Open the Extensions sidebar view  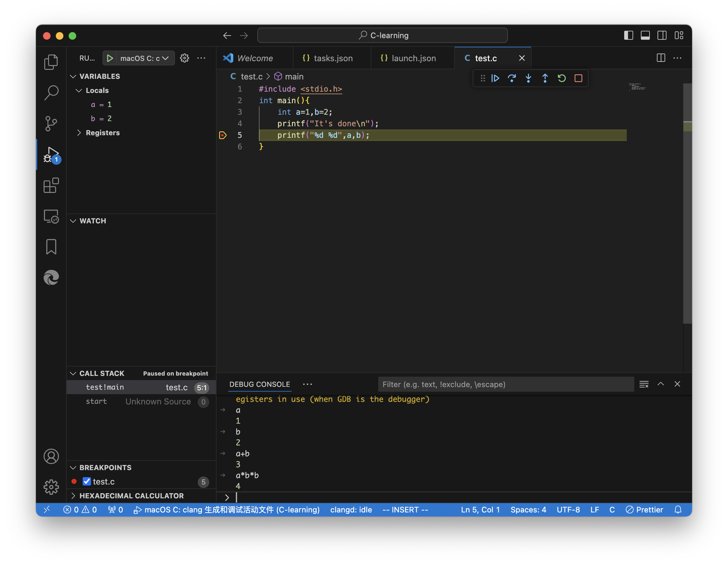51,185
